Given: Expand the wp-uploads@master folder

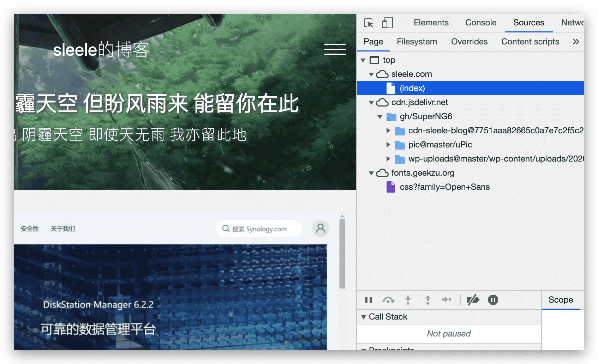Looking at the screenshot, I should 388,159.
